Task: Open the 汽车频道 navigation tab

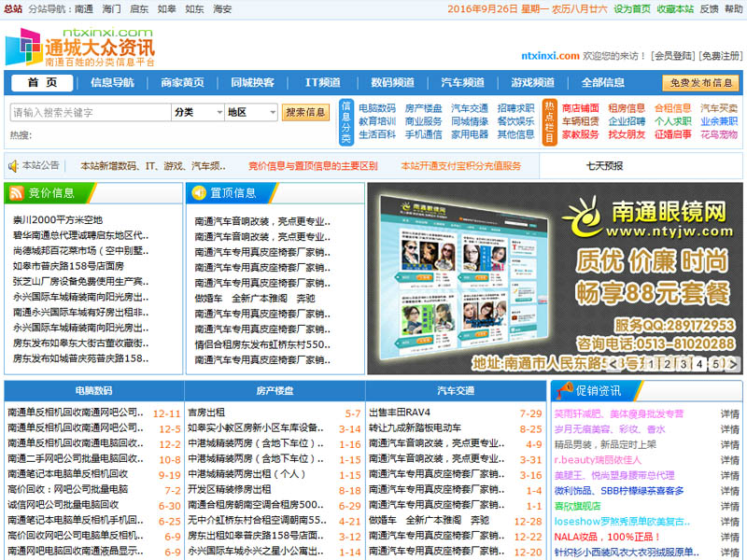Action: tap(462, 82)
